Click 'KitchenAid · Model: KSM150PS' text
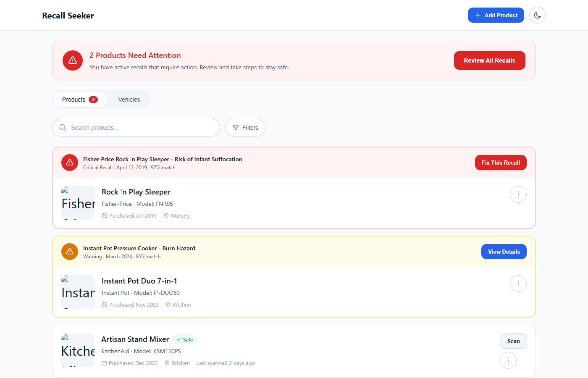 click(141, 351)
